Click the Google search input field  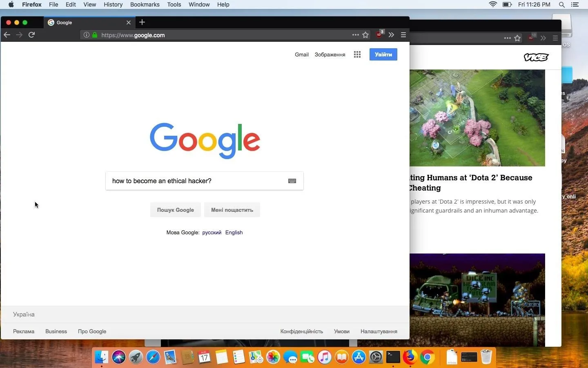[x=204, y=181]
